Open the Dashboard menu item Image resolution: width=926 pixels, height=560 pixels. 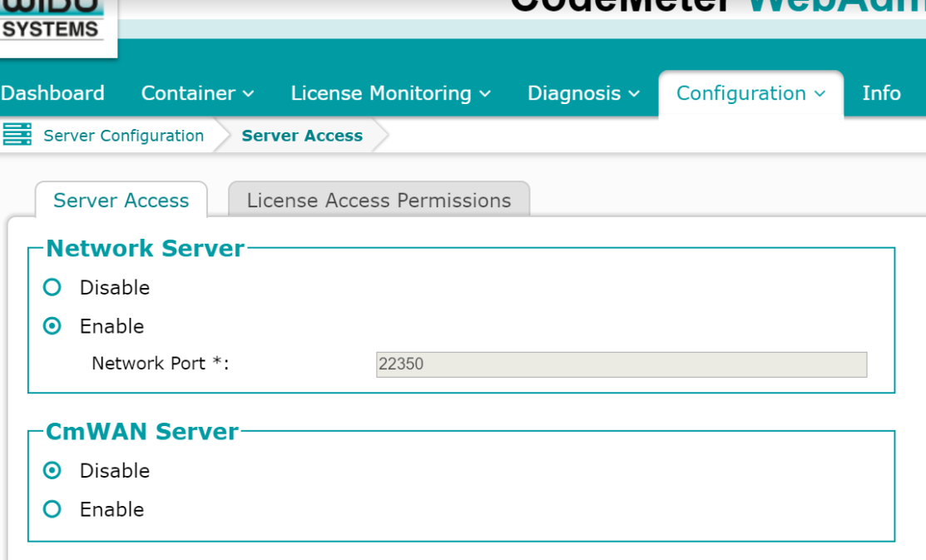coord(52,93)
